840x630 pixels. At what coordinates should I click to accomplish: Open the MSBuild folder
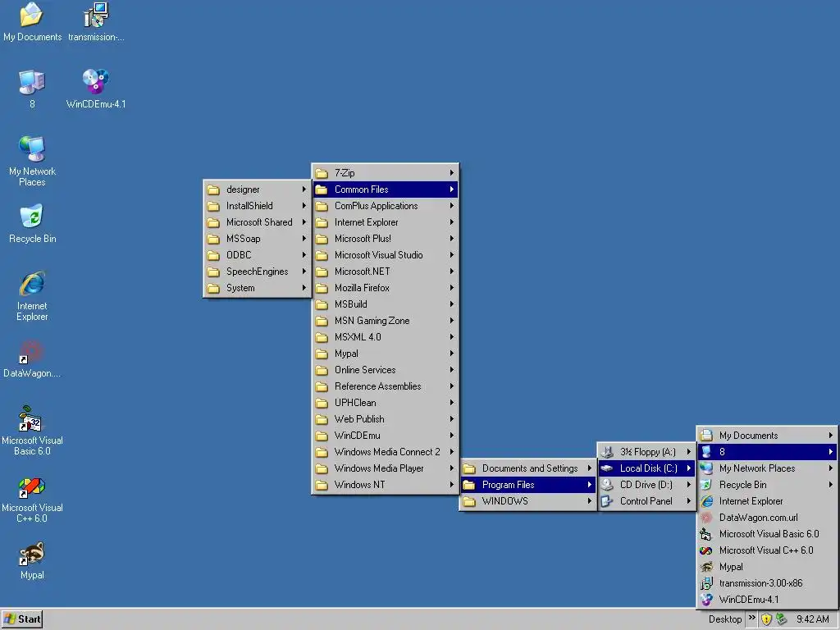pos(386,304)
